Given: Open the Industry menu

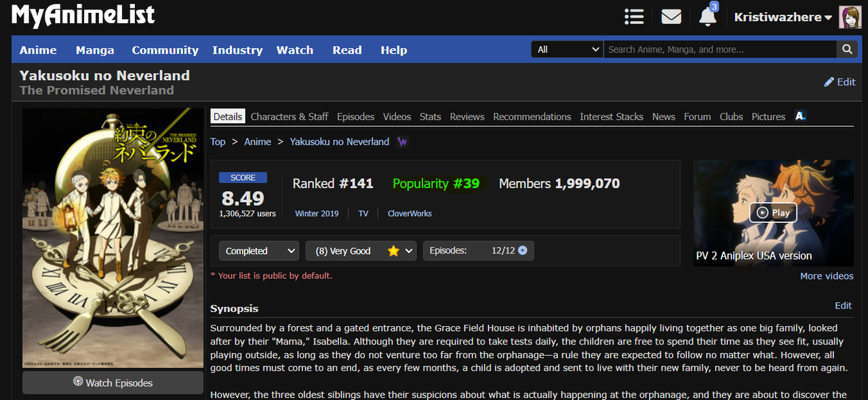Looking at the screenshot, I should [x=237, y=50].
